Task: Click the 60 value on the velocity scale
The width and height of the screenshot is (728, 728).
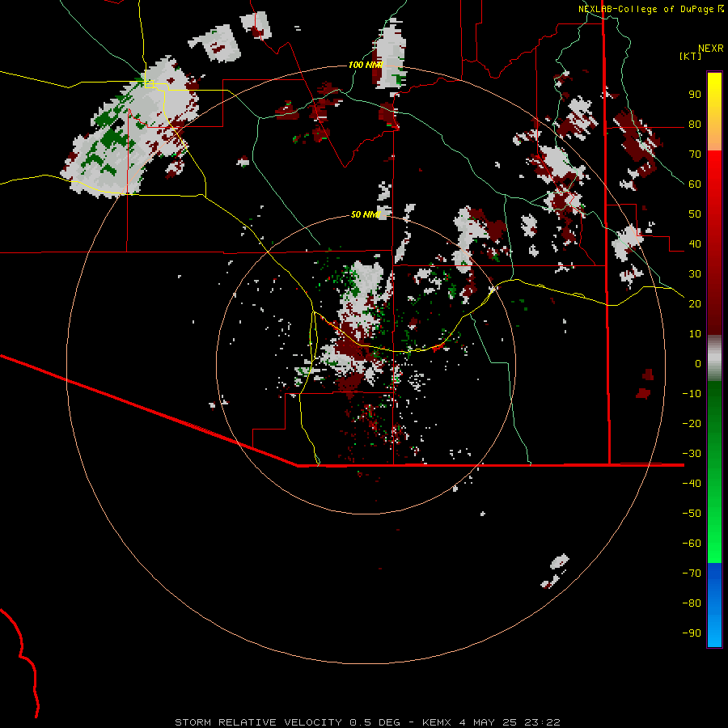Action: point(695,184)
